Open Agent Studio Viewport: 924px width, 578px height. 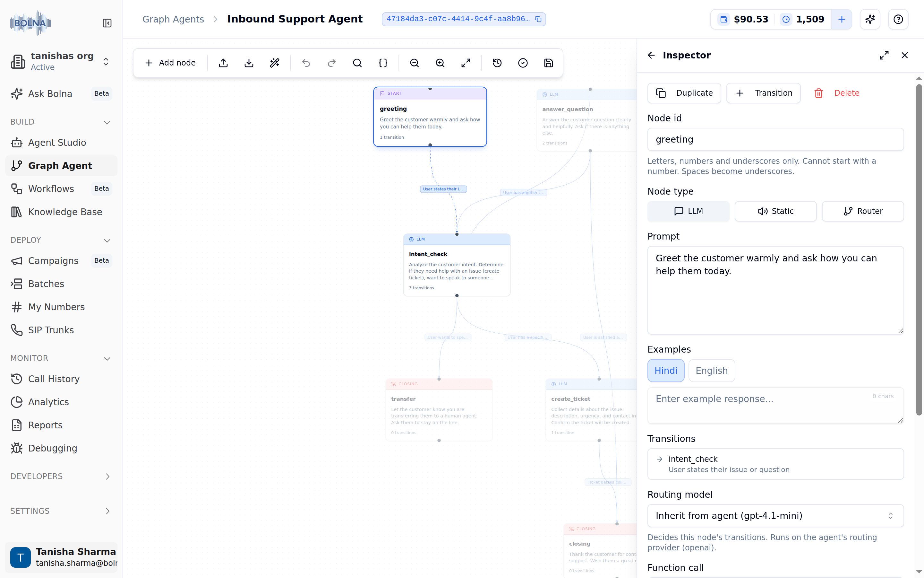[x=61, y=143]
